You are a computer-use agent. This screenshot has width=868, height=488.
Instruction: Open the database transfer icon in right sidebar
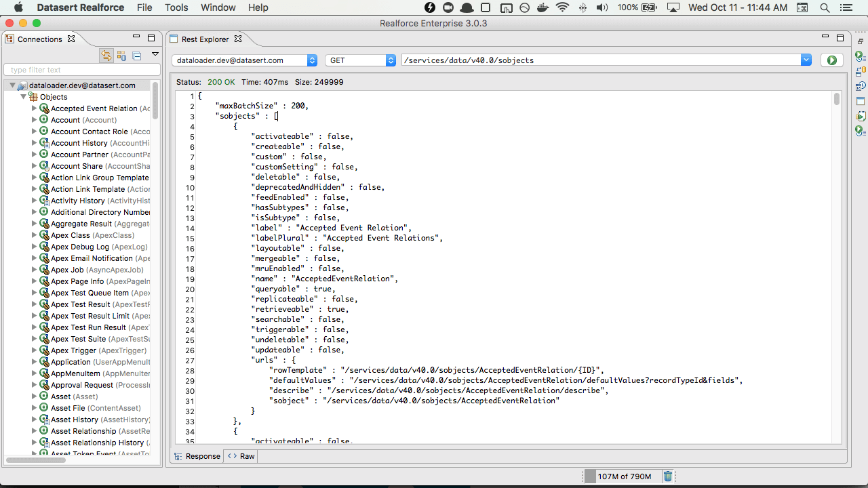[860, 70]
